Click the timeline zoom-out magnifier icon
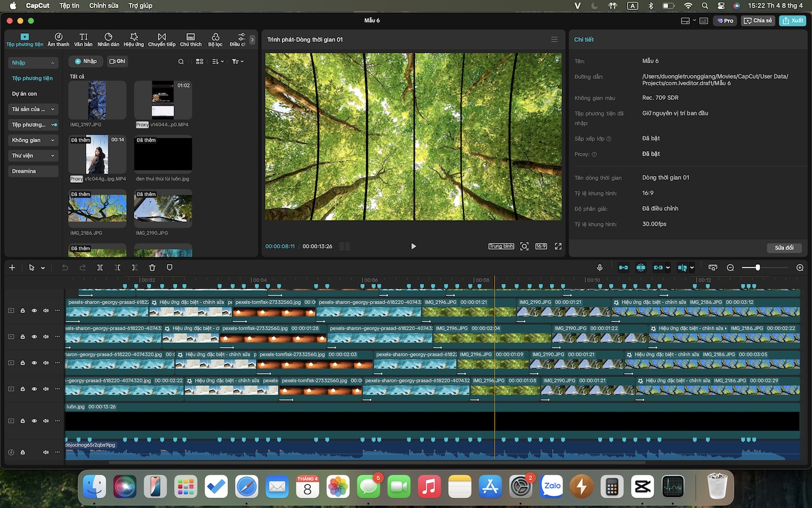 tap(730, 268)
